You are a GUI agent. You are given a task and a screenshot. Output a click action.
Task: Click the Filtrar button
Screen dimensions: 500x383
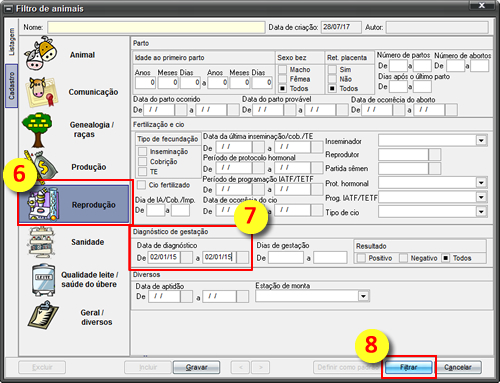(x=409, y=367)
